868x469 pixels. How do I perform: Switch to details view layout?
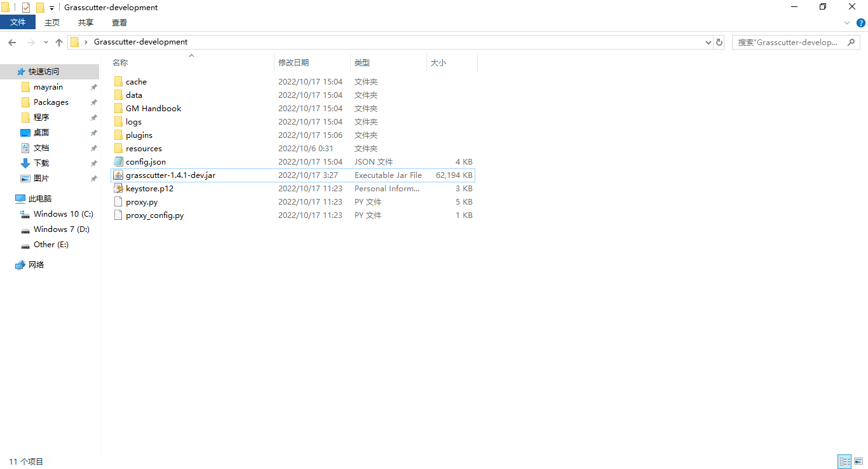[x=844, y=462]
